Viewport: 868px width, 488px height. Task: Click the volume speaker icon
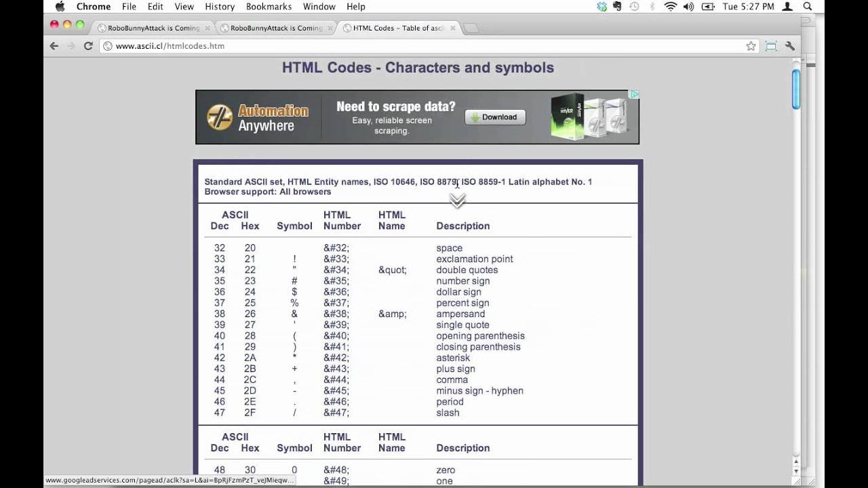pyautogui.click(x=689, y=7)
